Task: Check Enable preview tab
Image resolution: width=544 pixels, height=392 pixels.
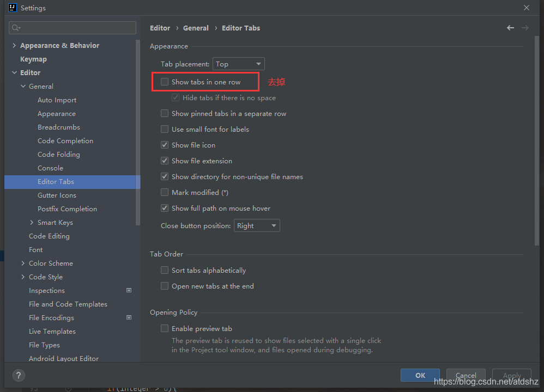Action: click(x=165, y=329)
